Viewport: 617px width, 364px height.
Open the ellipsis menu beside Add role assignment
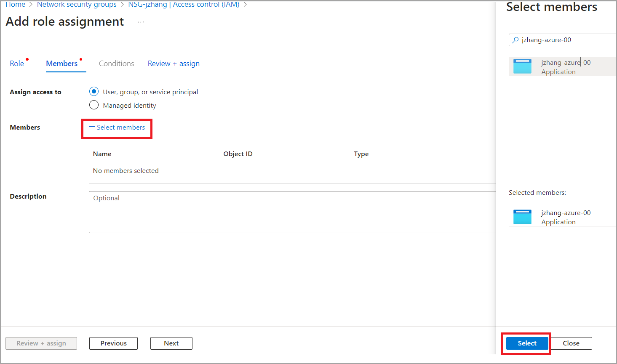pyautogui.click(x=141, y=22)
